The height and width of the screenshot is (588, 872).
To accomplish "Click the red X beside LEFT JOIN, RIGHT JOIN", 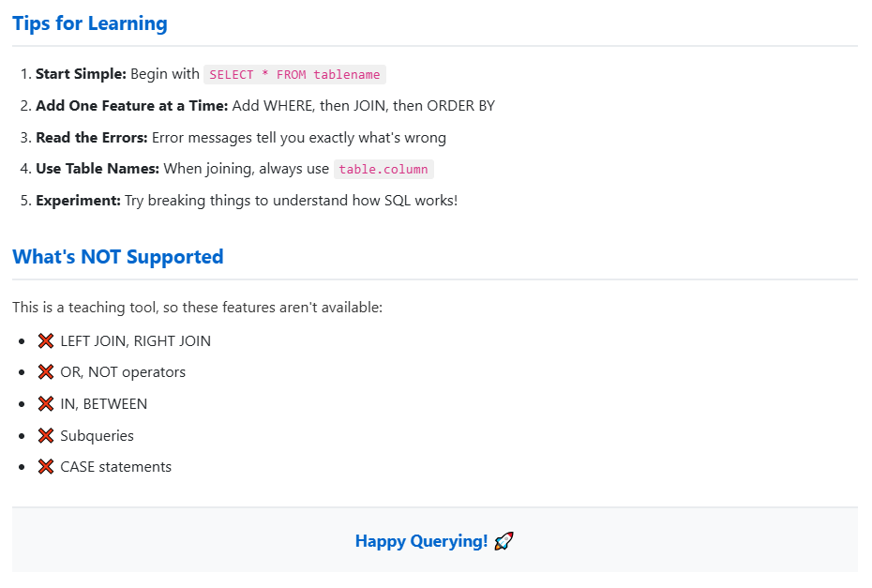I will click(x=45, y=341).
